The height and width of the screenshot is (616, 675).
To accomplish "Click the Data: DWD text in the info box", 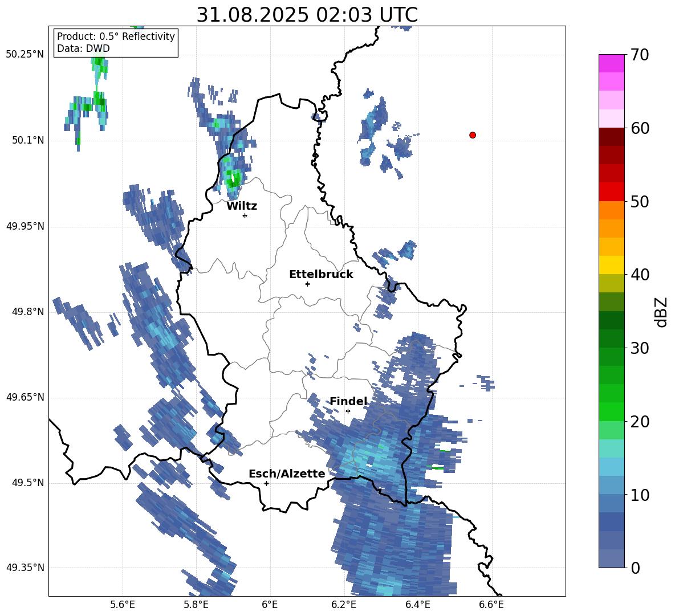I will 83,48.
